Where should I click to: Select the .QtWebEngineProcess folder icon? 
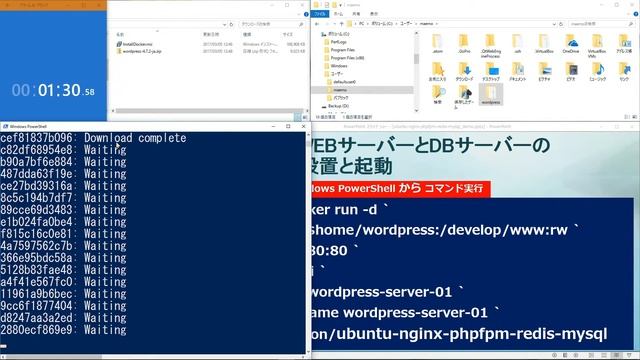point(491,46)
